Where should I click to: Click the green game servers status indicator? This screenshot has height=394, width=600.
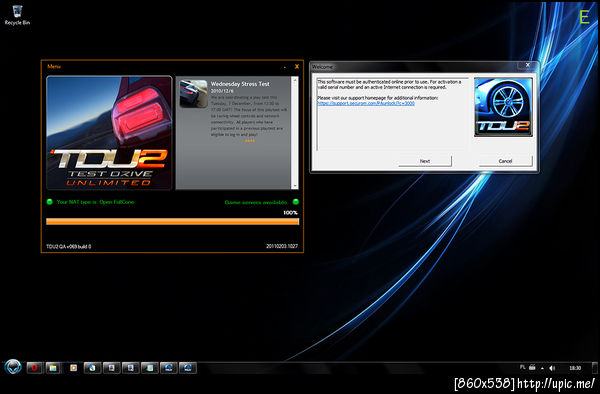295,202
